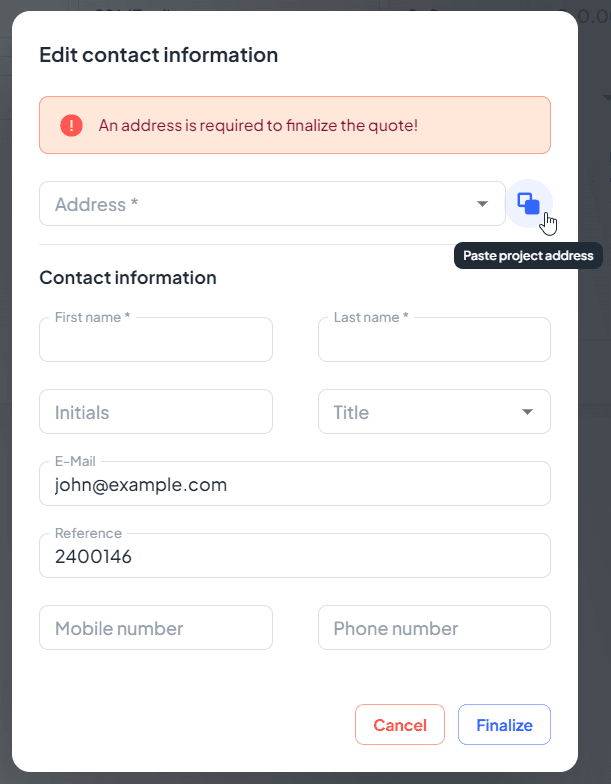Click the address required error message text
Image resolution: width=611 pixels, height=784 pixels.
click(x=258, y=125)
